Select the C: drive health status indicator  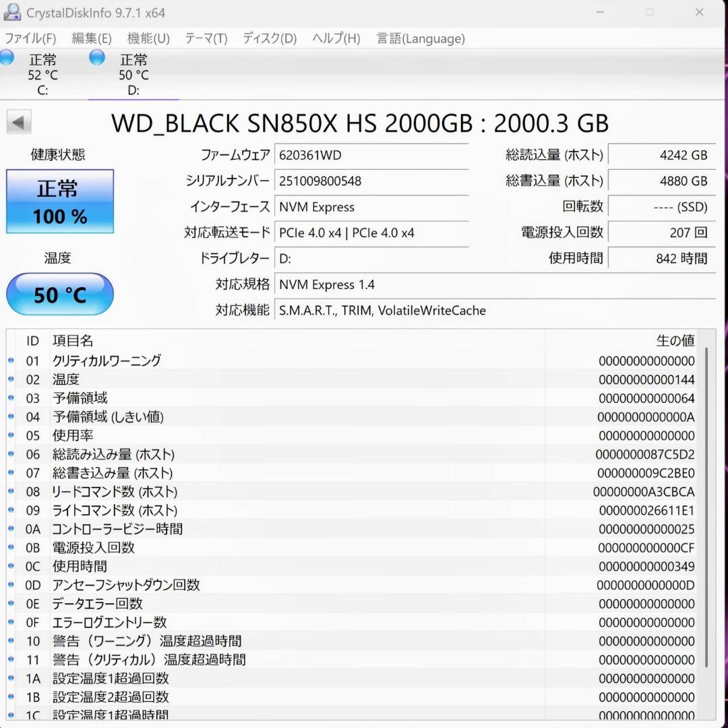(7, 59)
